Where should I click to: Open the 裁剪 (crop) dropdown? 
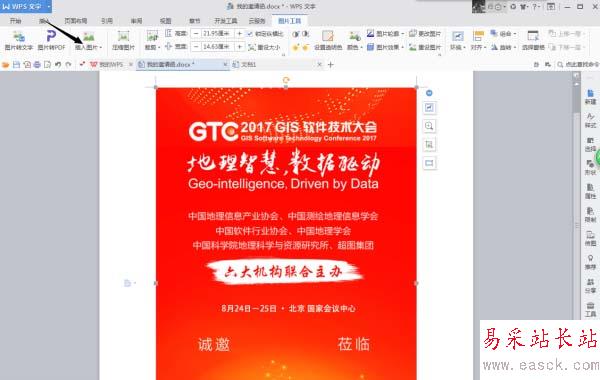pyautogui.click(x=152, y=47)
